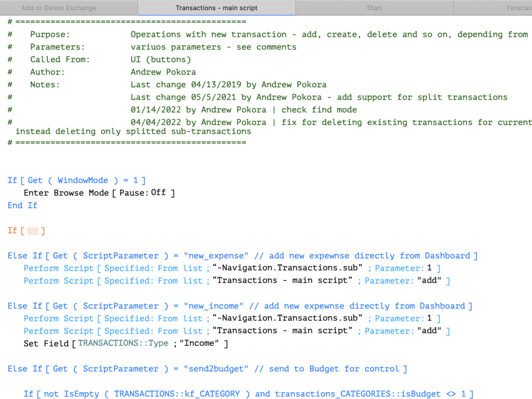Screen dimensions: 532x399
Task: Switch to Add or Delete Exchange tab
Action: (x=69, y=8)
